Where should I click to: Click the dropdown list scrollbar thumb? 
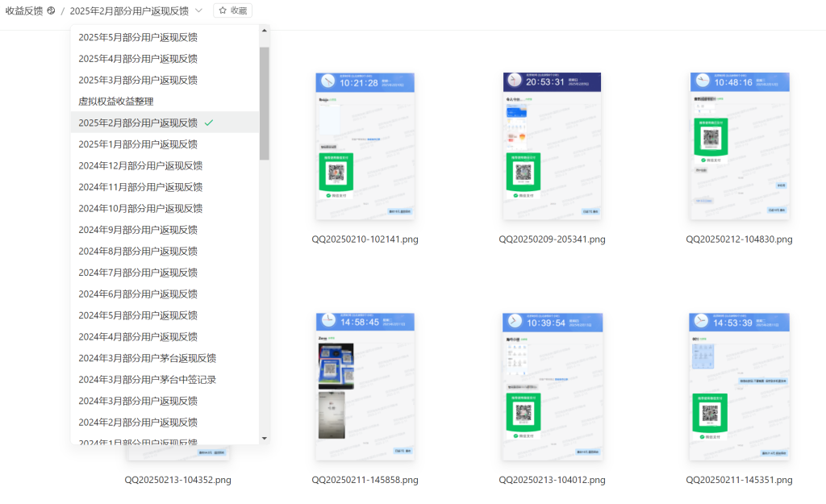pyautogui.click(x=265, y=103)
